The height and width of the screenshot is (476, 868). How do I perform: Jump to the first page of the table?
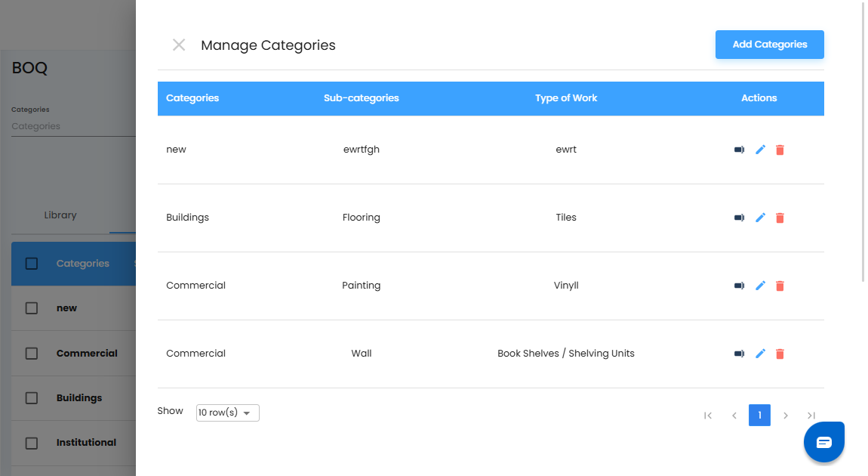click(x=708, y=416)
